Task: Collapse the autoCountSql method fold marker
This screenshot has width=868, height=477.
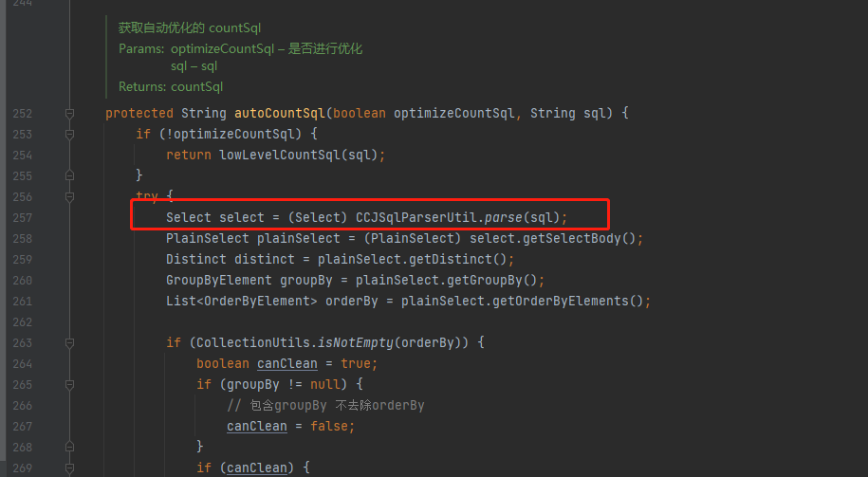Action: 70,114
